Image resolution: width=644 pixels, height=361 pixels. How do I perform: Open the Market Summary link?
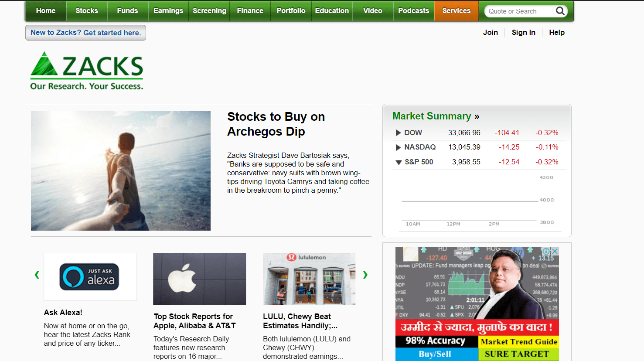(436, 116)
